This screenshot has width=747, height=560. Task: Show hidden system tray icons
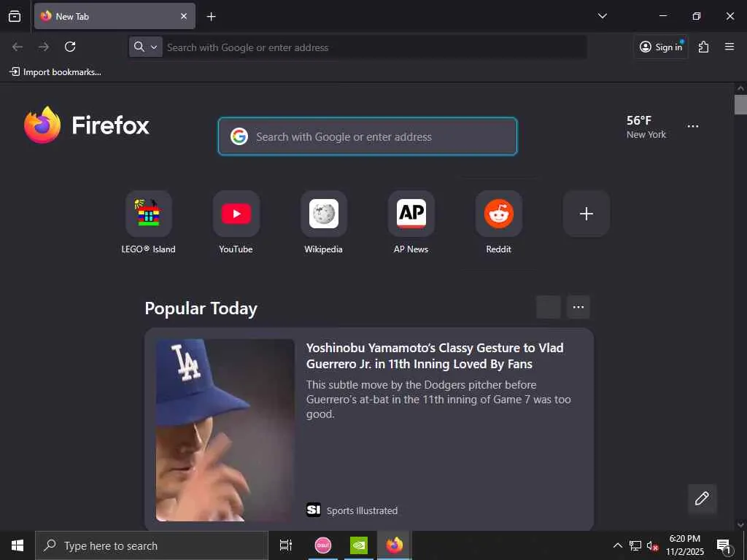coord(617,545)
